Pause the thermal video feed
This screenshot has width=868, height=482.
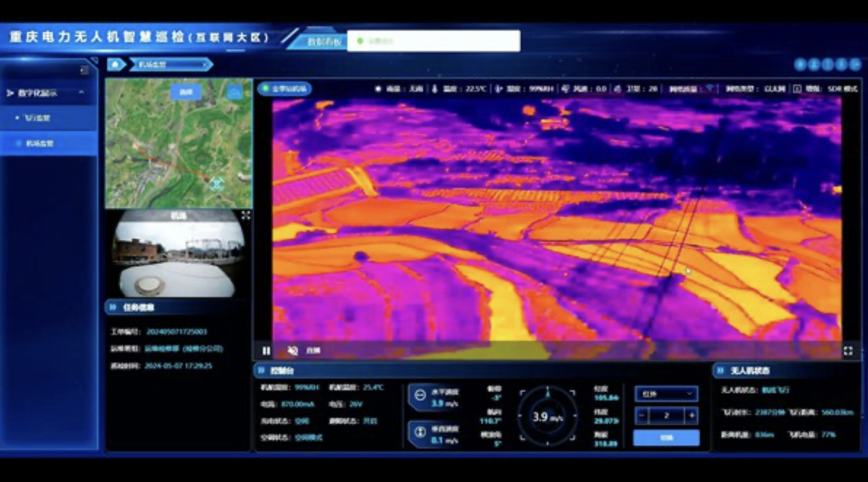click(x=267, y=350)
